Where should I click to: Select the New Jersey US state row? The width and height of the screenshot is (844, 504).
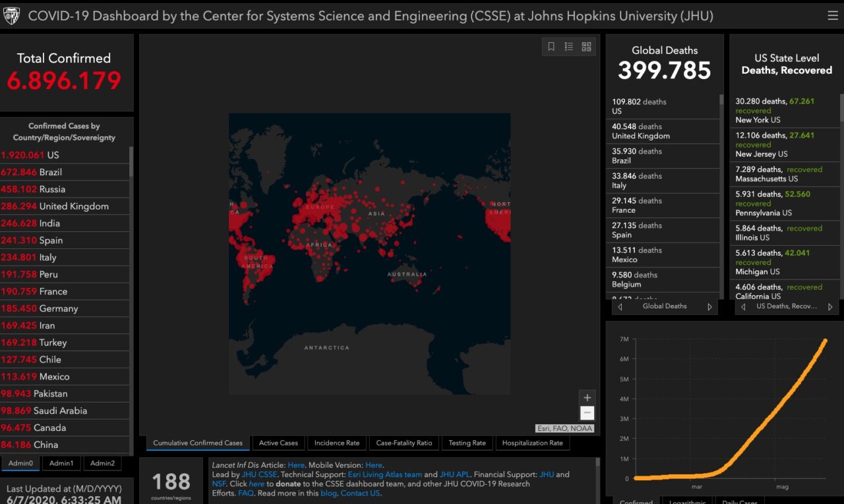point(785,145)
